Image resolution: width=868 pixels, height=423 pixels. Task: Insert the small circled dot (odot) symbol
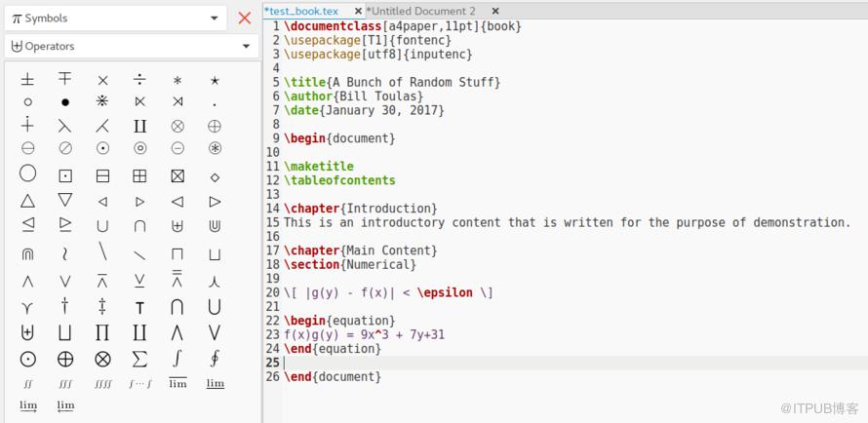(x=102, y=148)
